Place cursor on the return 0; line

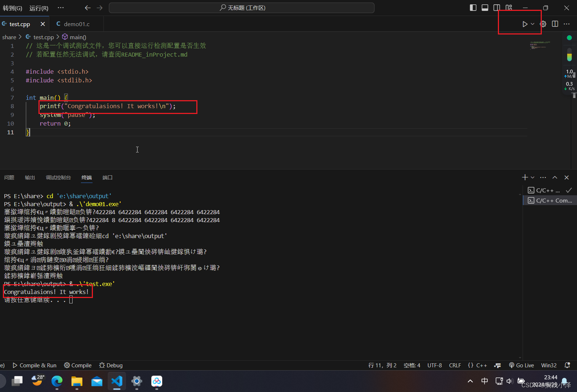55,123
